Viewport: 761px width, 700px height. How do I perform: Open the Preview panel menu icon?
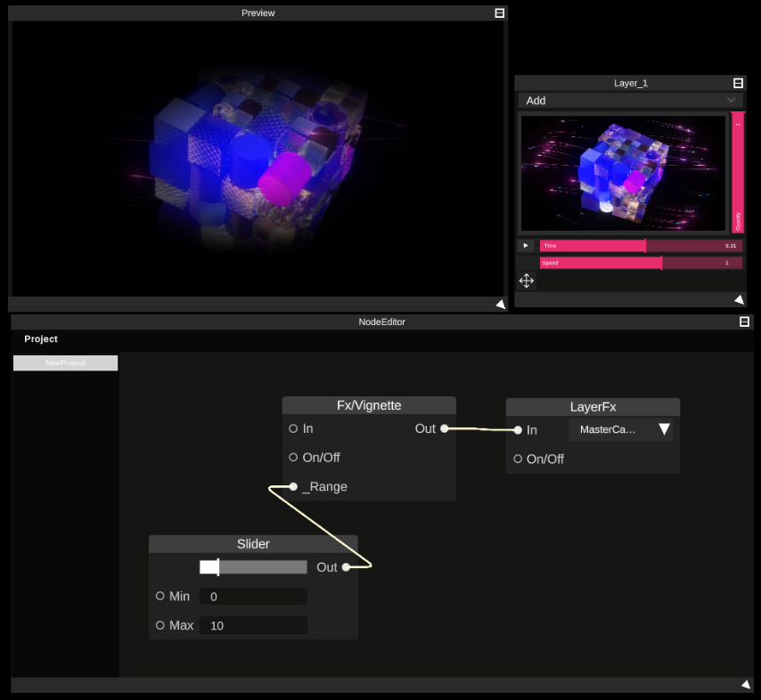pos(500,12)
